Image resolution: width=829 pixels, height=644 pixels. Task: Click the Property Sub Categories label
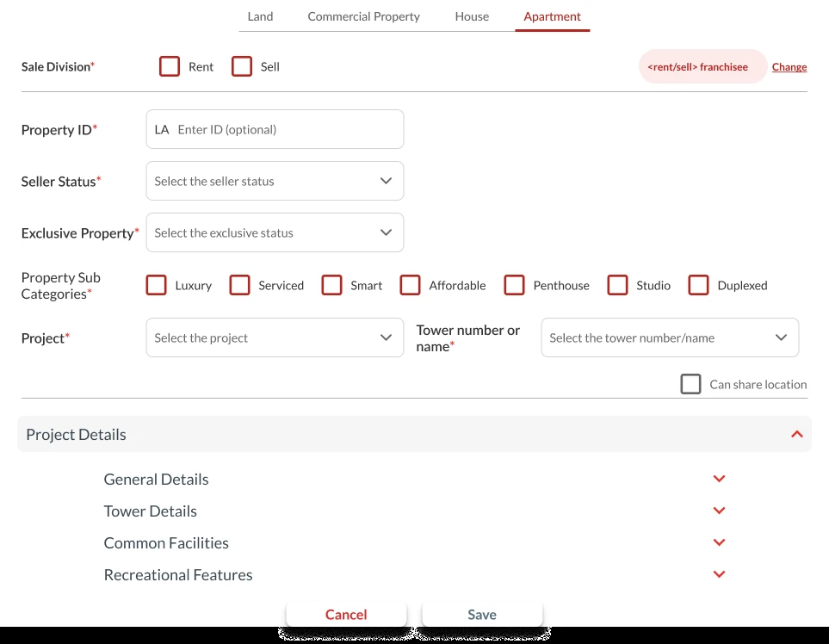tap(61, 286)
